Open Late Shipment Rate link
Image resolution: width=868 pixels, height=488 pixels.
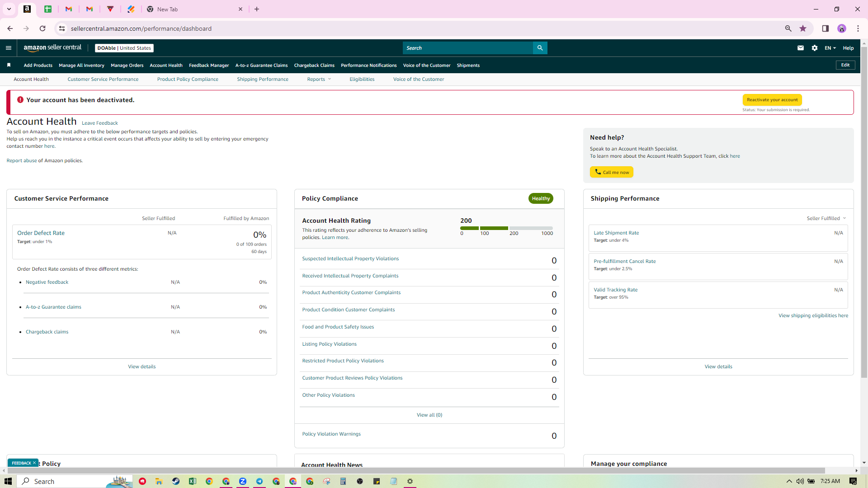coord(616,233)
